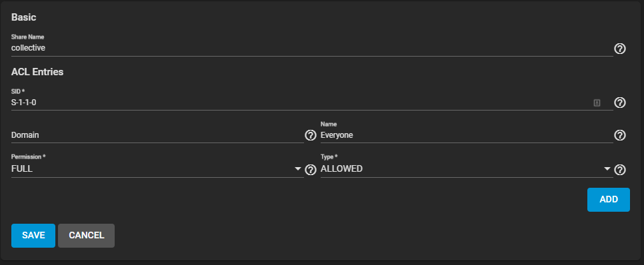Save the share ACL settings
644x265 pixels.
pos(33,236)
